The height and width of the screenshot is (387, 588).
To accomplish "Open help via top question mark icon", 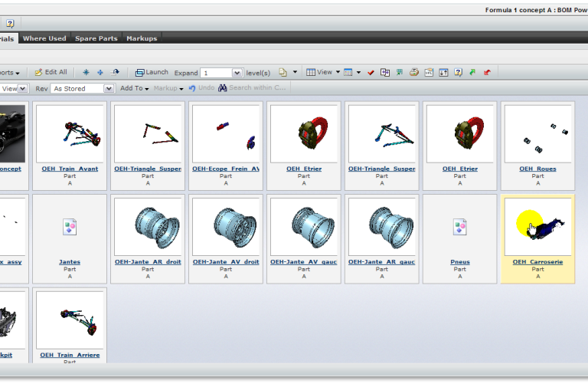I will coord(10,24).
